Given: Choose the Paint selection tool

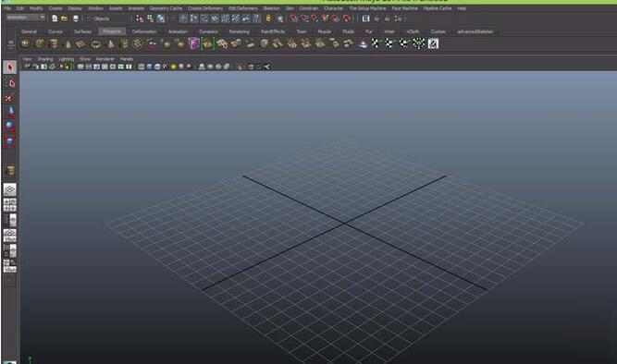Looking at the screenshot, I should [10, 98].
